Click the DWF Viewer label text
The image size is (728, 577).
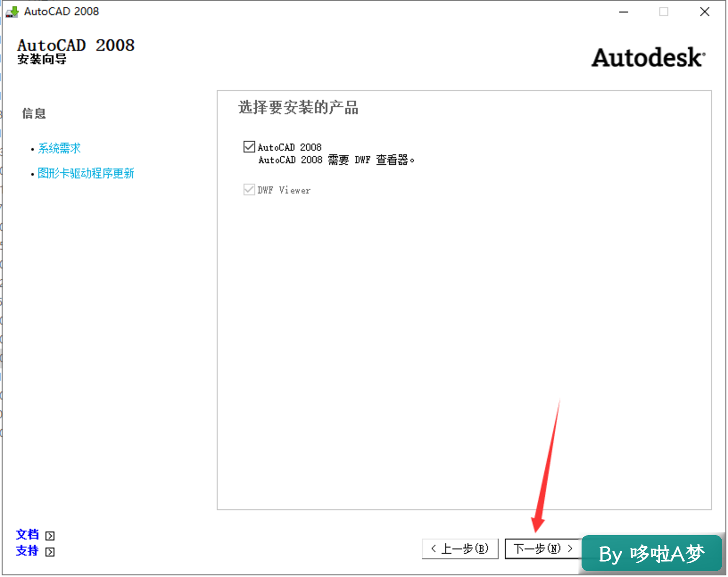(x=284, y=190)
